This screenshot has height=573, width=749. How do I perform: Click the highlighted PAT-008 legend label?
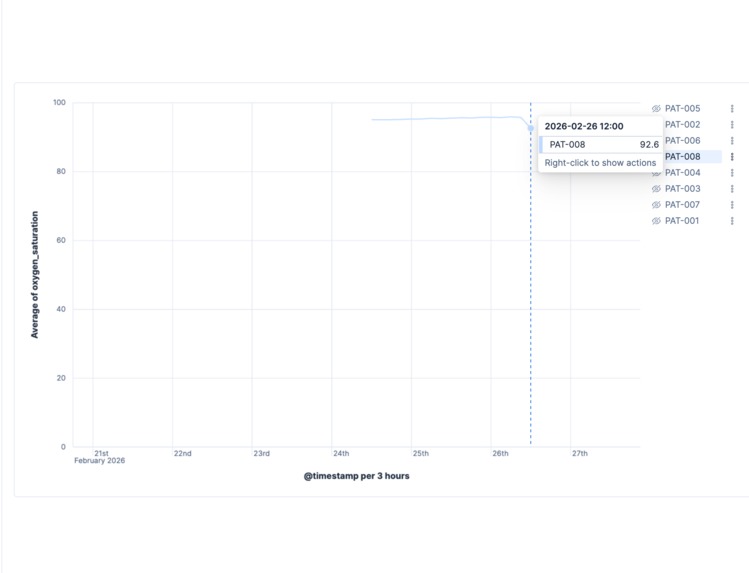(682, 157)
